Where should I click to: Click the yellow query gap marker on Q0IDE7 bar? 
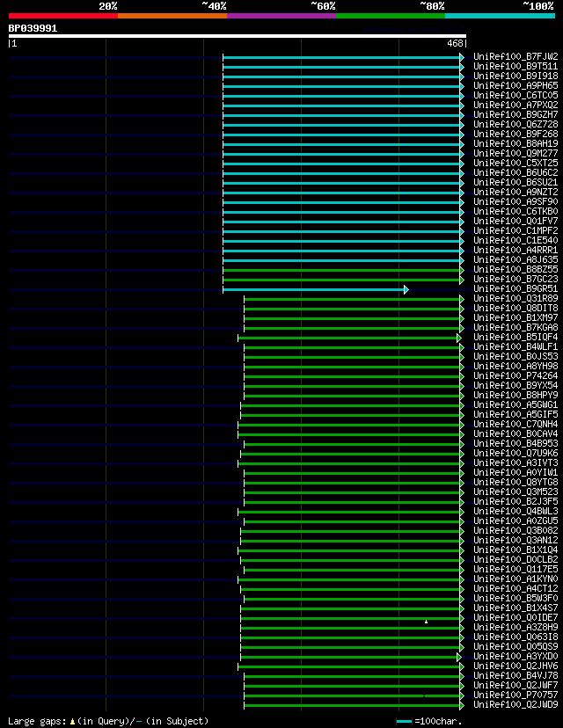tap(426, 622)
